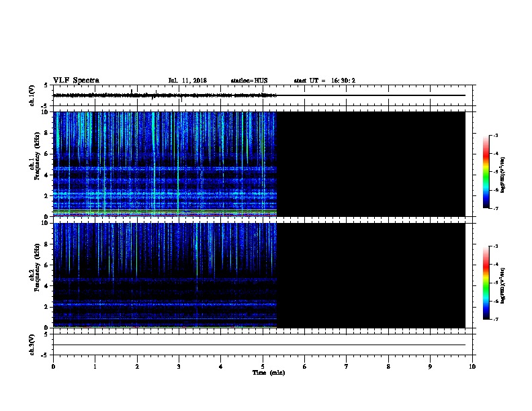Click the 'VLF Spectra' plot title

point(77,81)
